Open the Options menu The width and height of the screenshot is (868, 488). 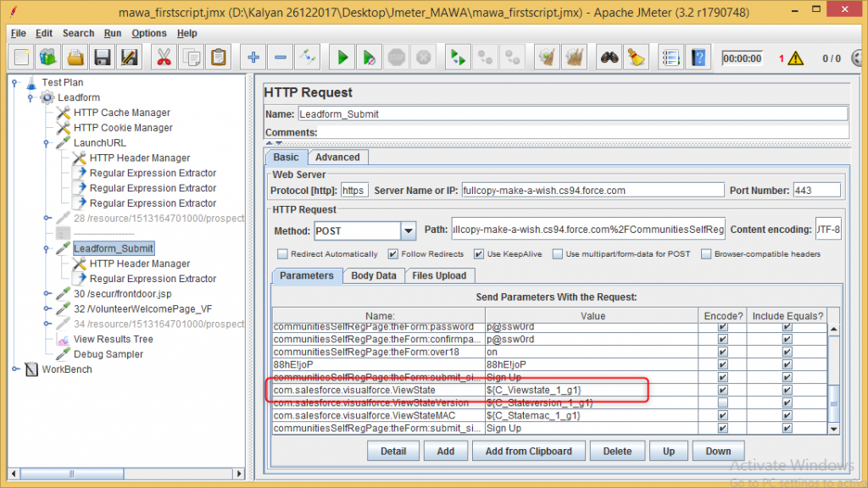pos(149,33)
